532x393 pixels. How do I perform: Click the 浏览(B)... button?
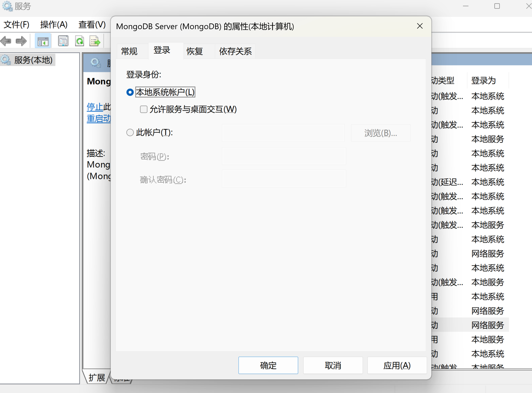tap(381, 133)
